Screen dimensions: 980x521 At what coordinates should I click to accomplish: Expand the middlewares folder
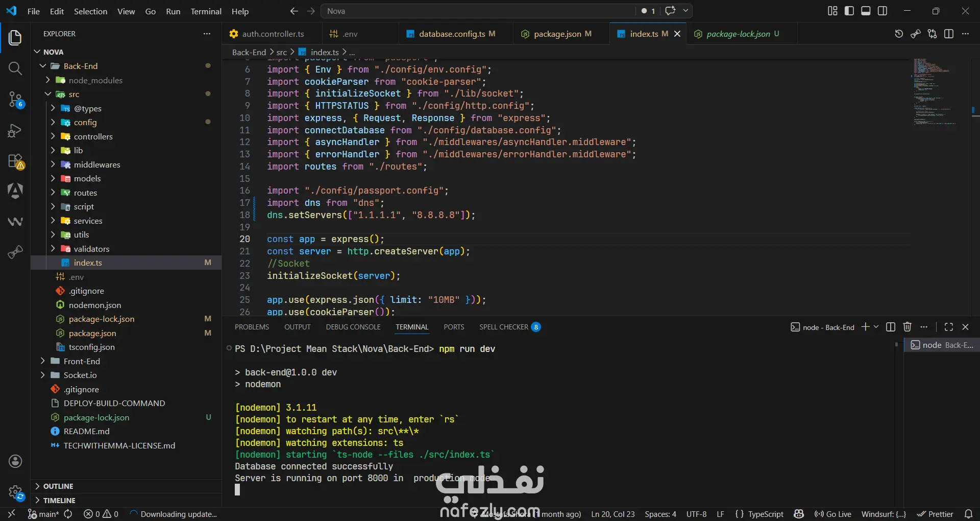(53, 164)
